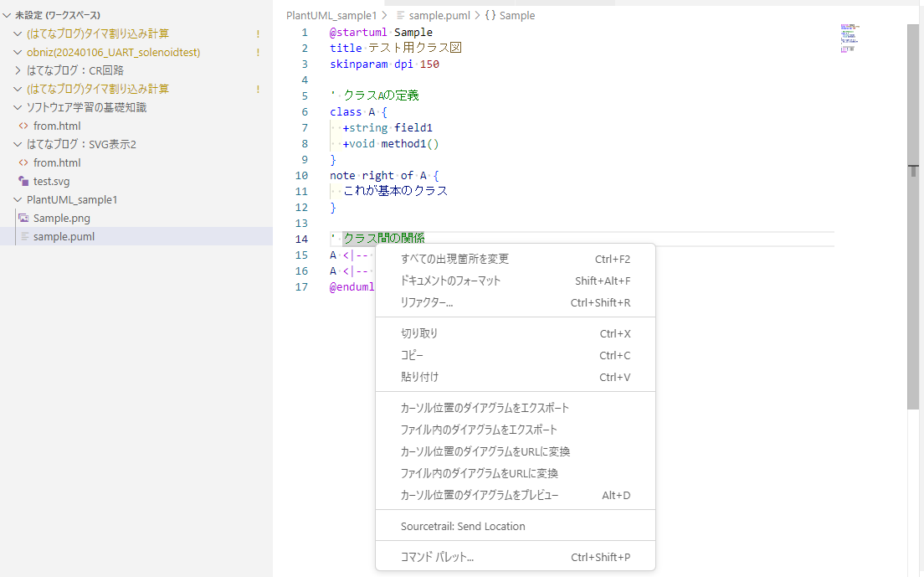Click the image icon beside Sample.png
Screen dimensions: 924x577
pos(23,218)
